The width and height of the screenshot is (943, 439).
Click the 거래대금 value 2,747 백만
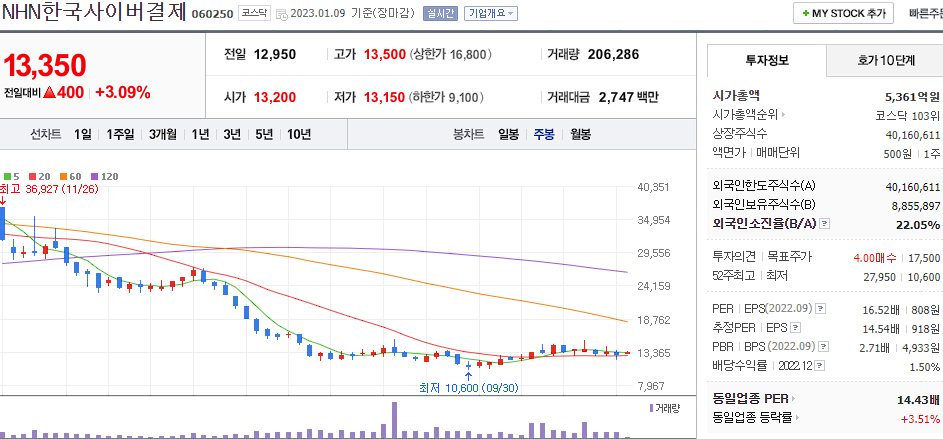coord(629,97)
